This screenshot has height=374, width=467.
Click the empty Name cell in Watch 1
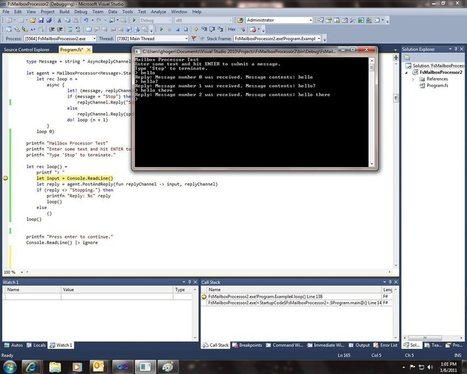click(32, 296)
